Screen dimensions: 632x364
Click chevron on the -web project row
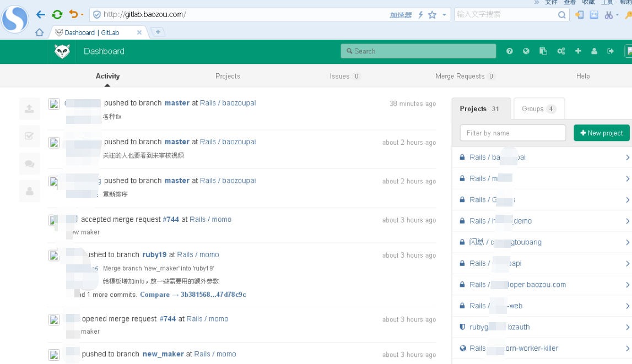pos(628,306)
